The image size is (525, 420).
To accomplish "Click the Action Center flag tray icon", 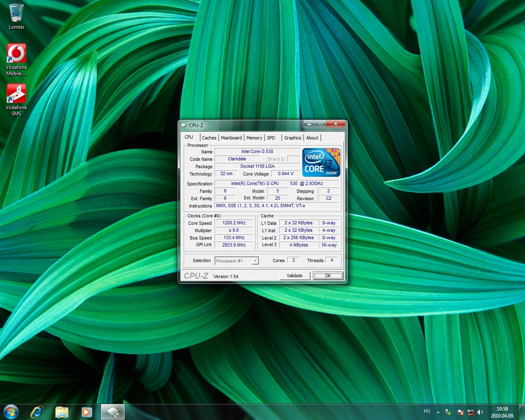I will click(x=460, y=412).
